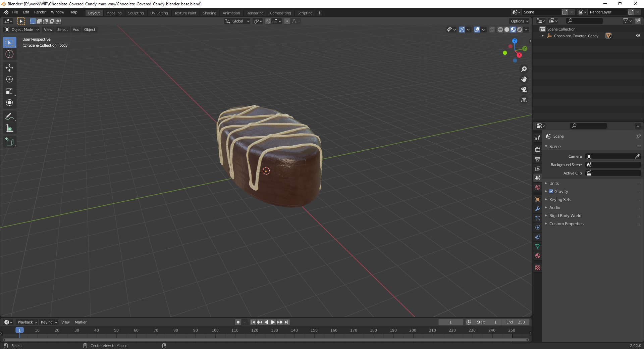Expand Chocolate_Covered_Candy in the outliner
The height and width of the screenshot is (349, 644).
coord(543,36)
